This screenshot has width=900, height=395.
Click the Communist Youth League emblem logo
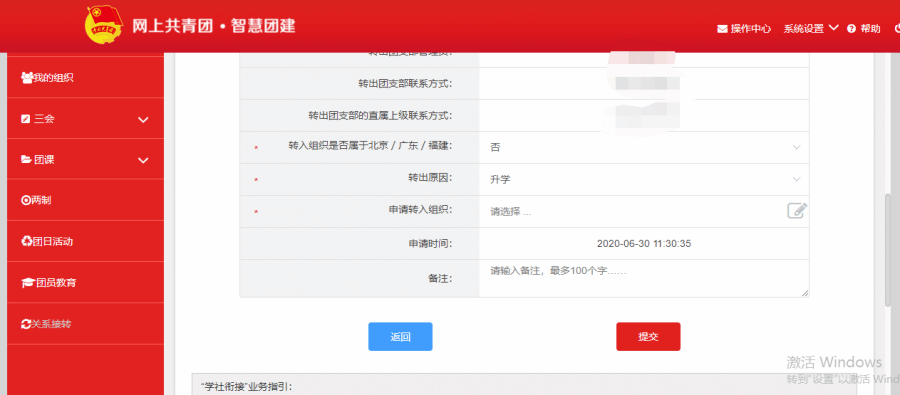click(104, 25)
